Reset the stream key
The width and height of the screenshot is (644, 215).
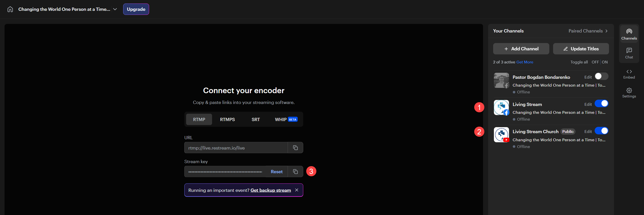(x=277, y=172)
